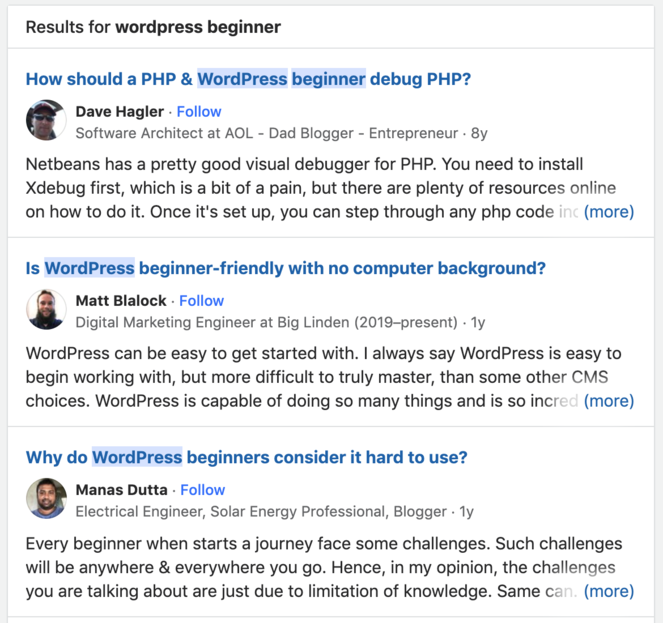Open Dave Hagler's profile name link
663x623 pixels.
pos(120,111)
